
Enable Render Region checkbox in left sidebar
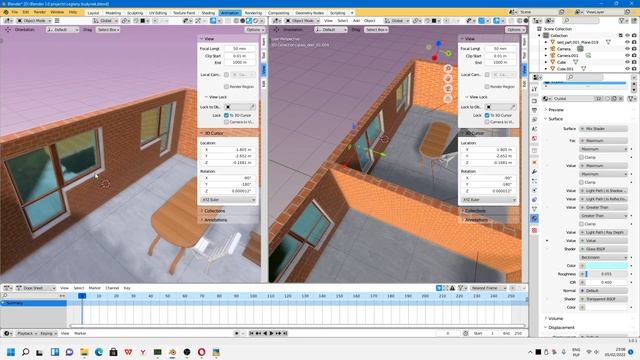click(x=226, y=87)
